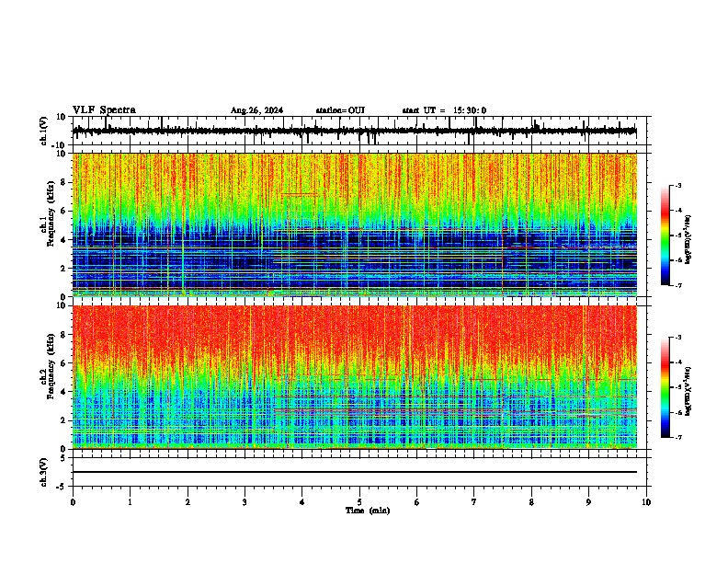Click inside the ch.1 frequency spectrogram
728x563 pixels.
click(355, 224)
